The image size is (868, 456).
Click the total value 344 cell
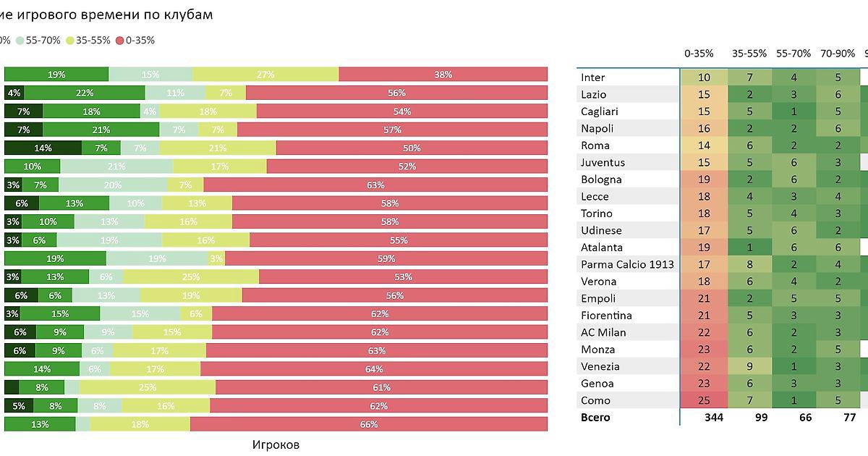pyautogui.click(x=704, y=418)
